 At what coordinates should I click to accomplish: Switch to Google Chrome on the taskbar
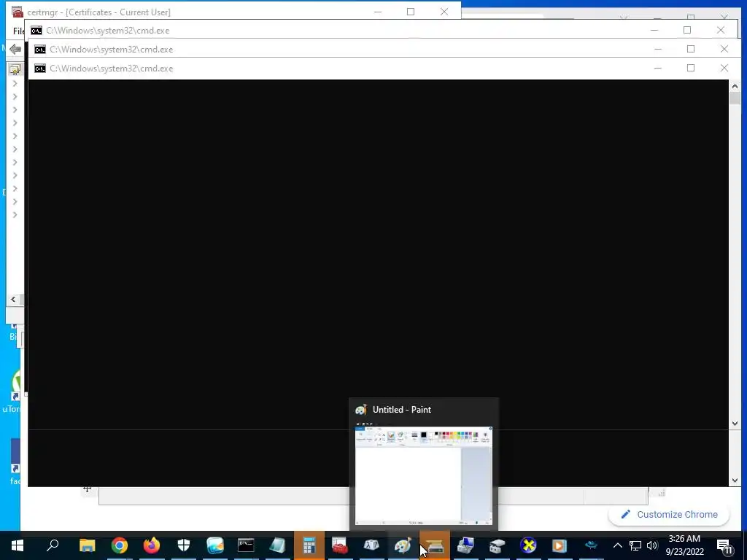[x=120, y=545]
